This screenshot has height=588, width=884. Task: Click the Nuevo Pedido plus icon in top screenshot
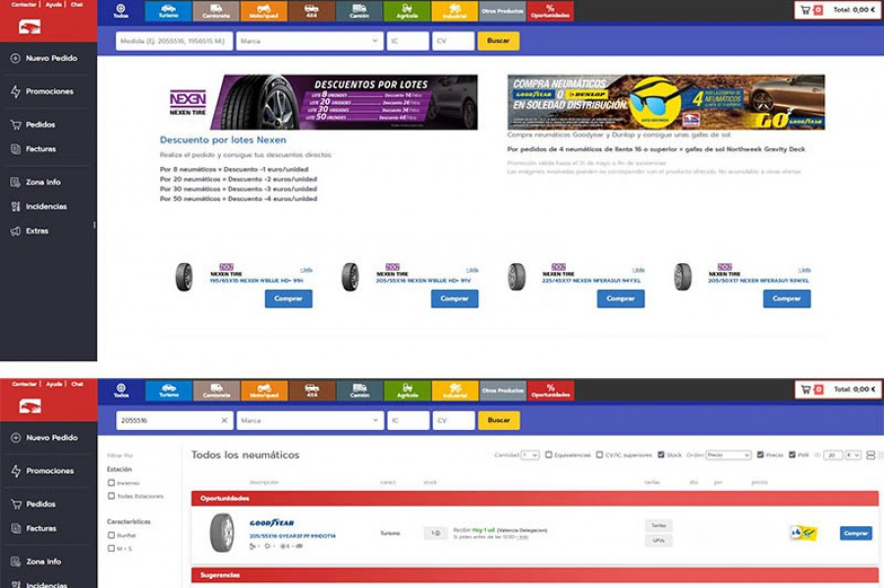point(15,58)
